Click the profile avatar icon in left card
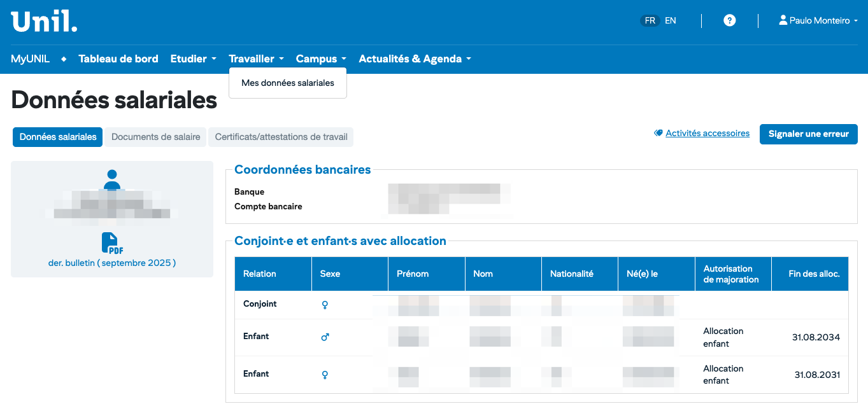Image resolution: width=868 pixels, height=418 pixels. (x=112, y=179)
